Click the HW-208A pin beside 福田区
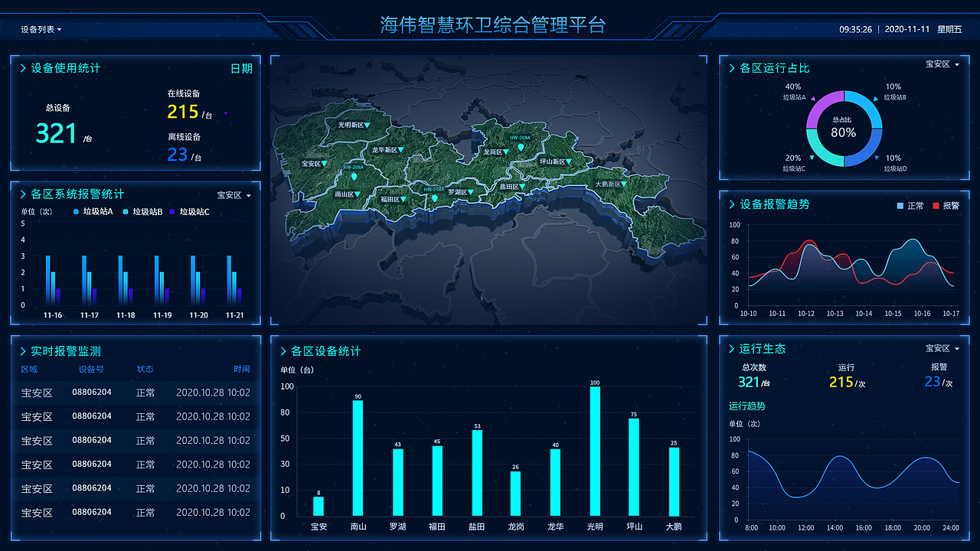This screenshot has height=551, width=980. (435, 199)
